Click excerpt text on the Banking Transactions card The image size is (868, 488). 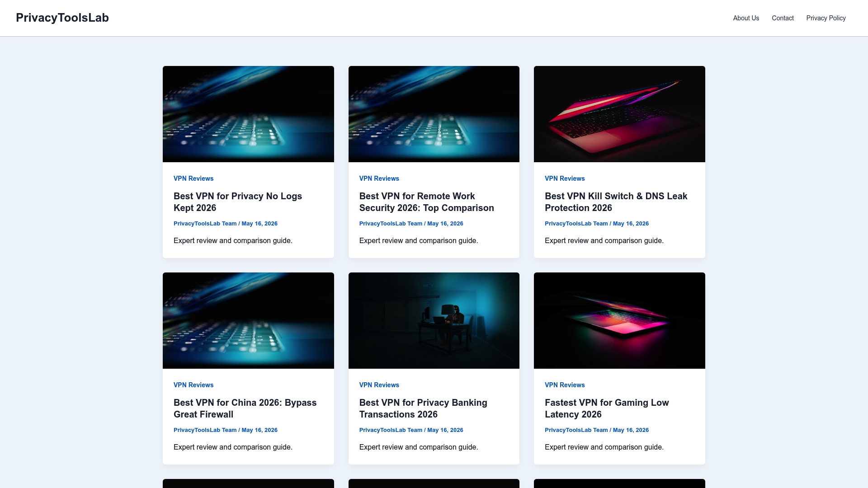coord(419,447)
